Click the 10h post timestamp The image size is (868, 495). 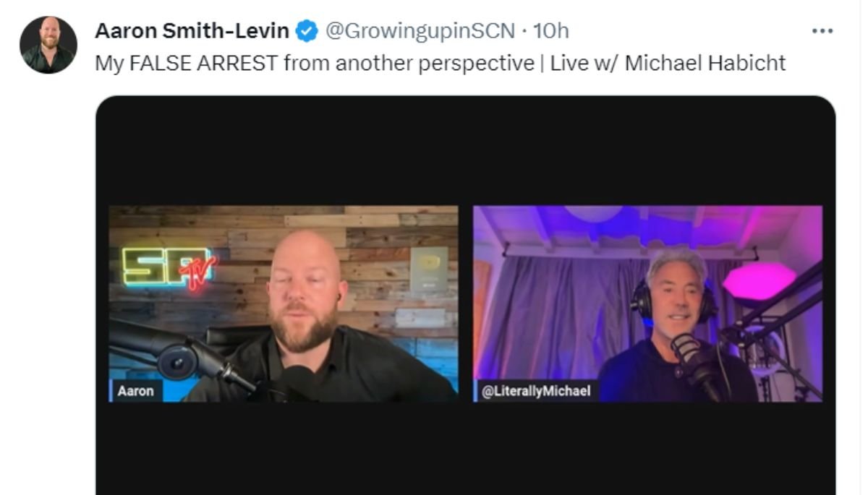(551, 31)
